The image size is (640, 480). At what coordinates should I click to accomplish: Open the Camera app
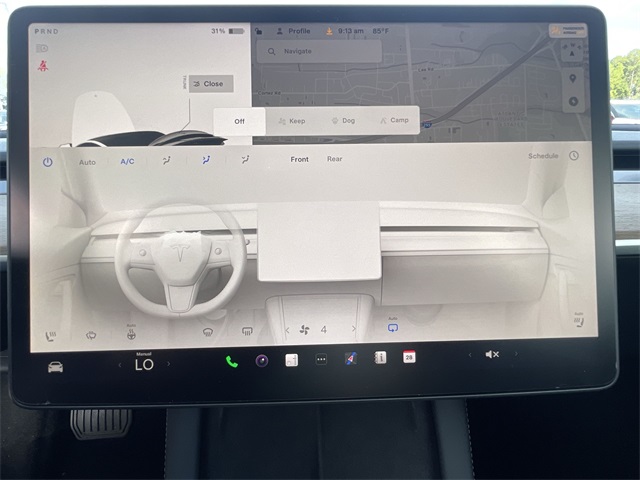(262, 361)
